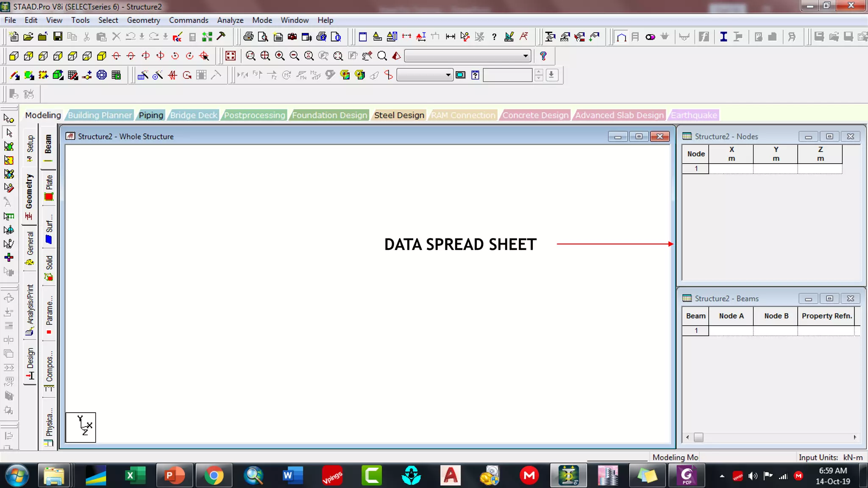Open the wide view selection dropdown

[x=526, y=56]
